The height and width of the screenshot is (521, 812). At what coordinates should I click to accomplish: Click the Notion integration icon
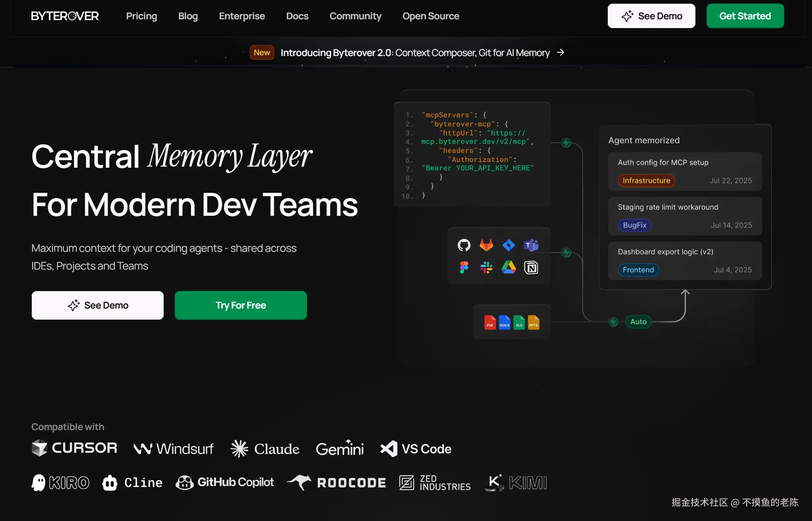[531, 268]
